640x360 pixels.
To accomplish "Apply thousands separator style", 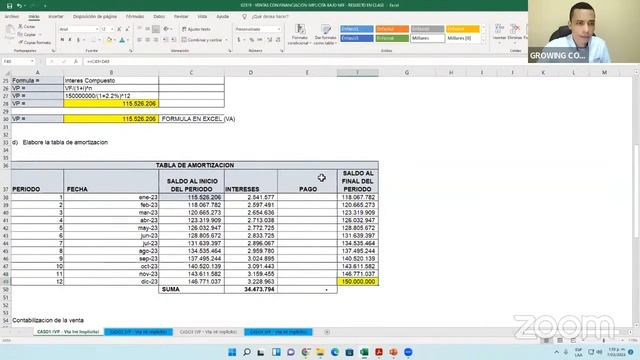I will pos(260,40).
